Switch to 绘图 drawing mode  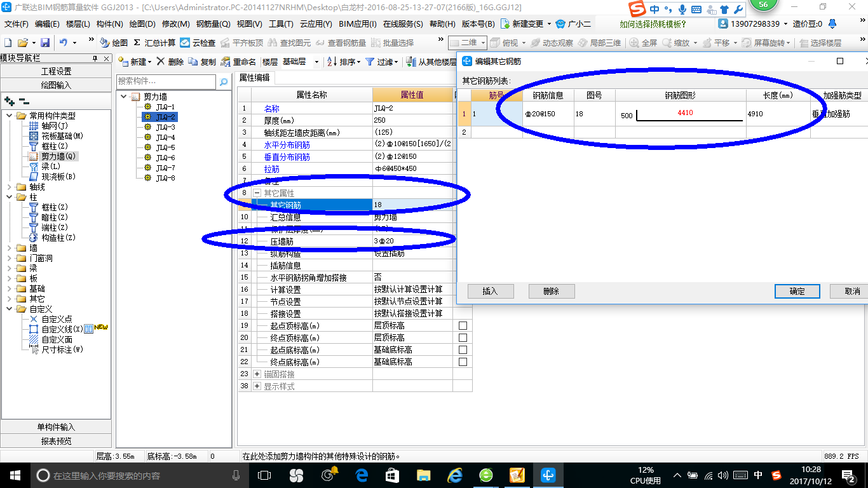click(114, 43)
